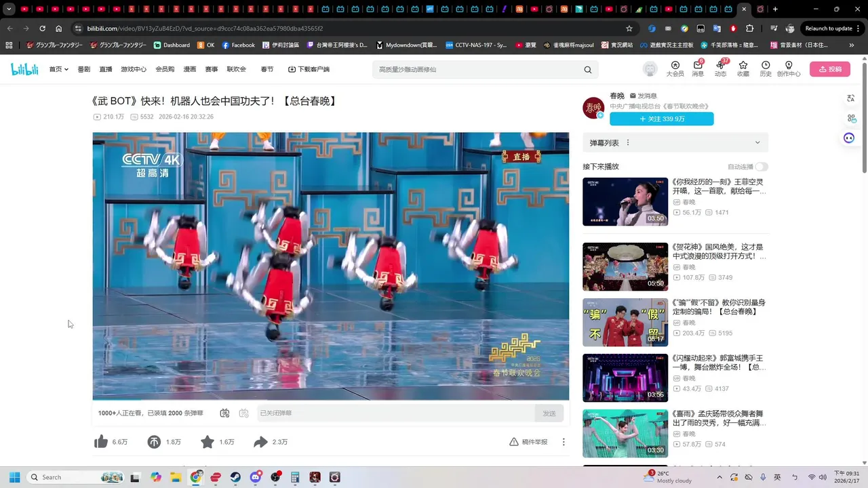Open the 《你我经历的一刻》 video thumbnail
The image size is (868, 488).
[x=625, y=201]
